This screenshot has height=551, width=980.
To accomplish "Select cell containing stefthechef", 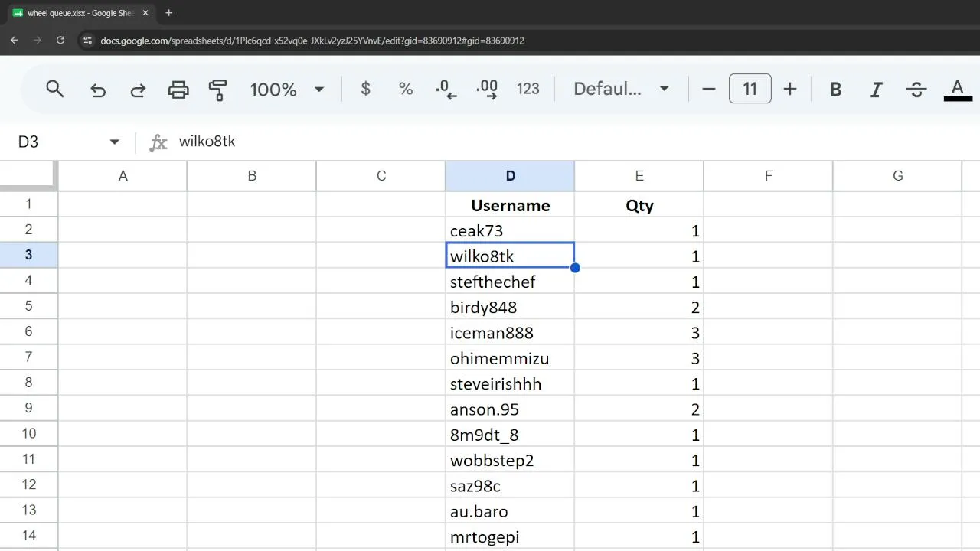I will point(510,281).
